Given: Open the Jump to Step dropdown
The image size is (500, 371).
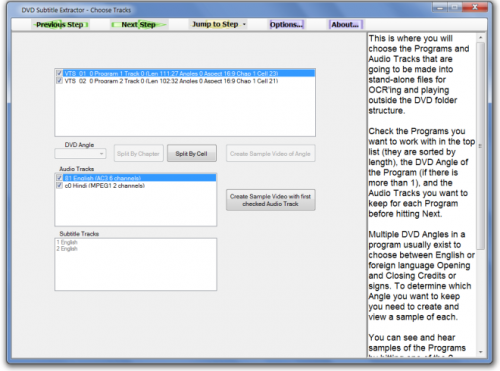Looking at the screenshot, I should (218, 24).
